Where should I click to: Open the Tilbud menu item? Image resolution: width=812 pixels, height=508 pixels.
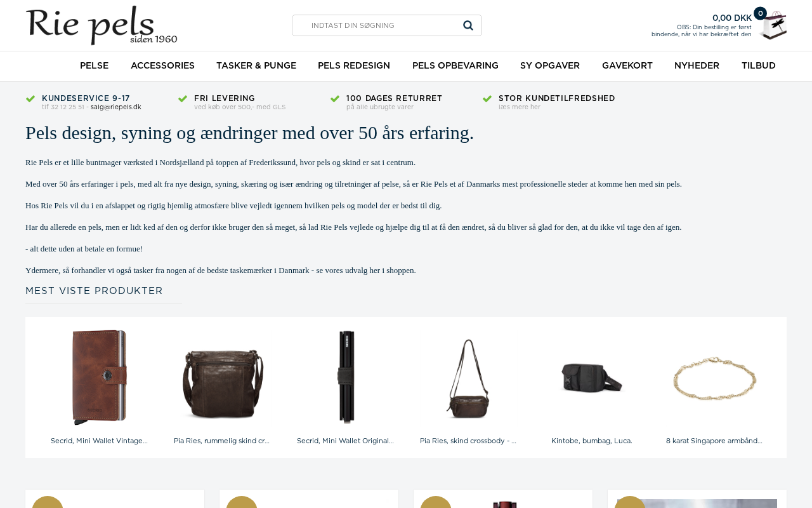coord(759,66)
